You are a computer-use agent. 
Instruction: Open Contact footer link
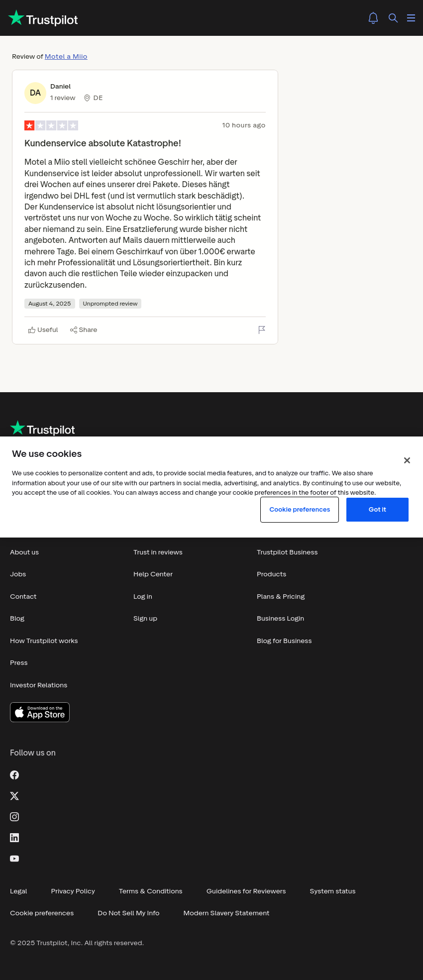[x=23, y=597]
